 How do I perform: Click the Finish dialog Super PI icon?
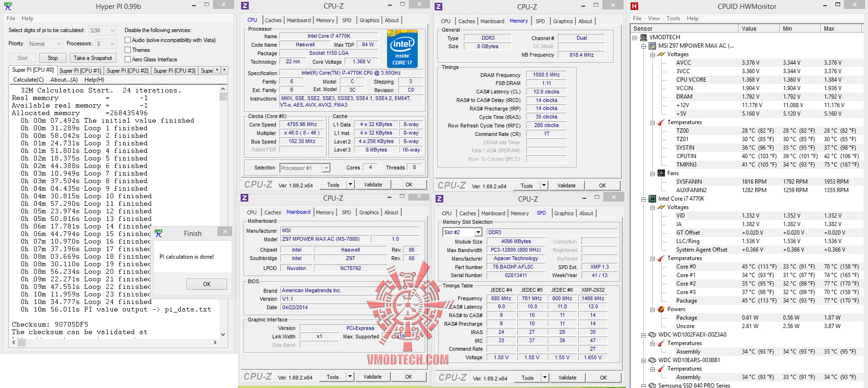(159, 233)
